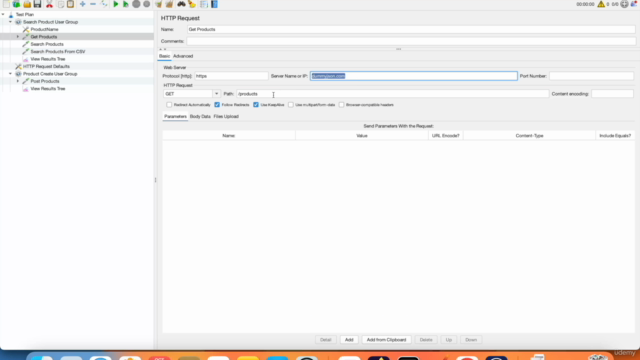This screenshot has height=360, width=640.
Task: Switch to the Basic tab
Action: [164, 56]
